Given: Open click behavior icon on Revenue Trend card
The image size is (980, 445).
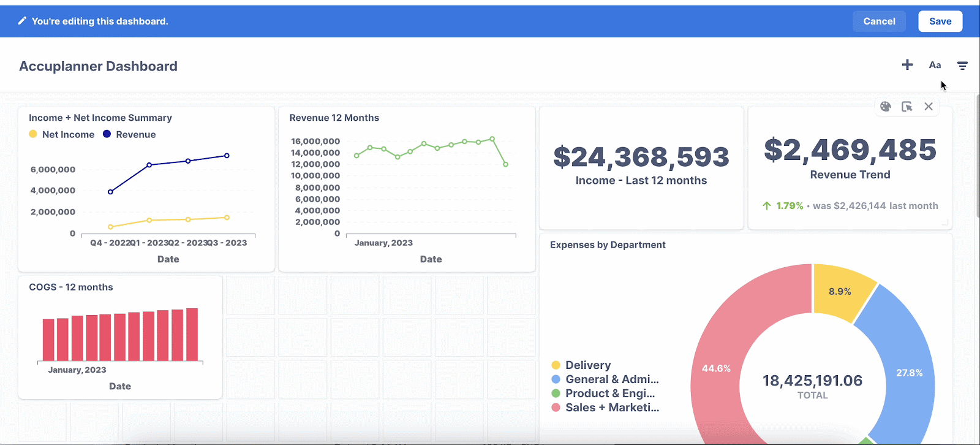Looking at the screenshot, I should coord(907,107).
